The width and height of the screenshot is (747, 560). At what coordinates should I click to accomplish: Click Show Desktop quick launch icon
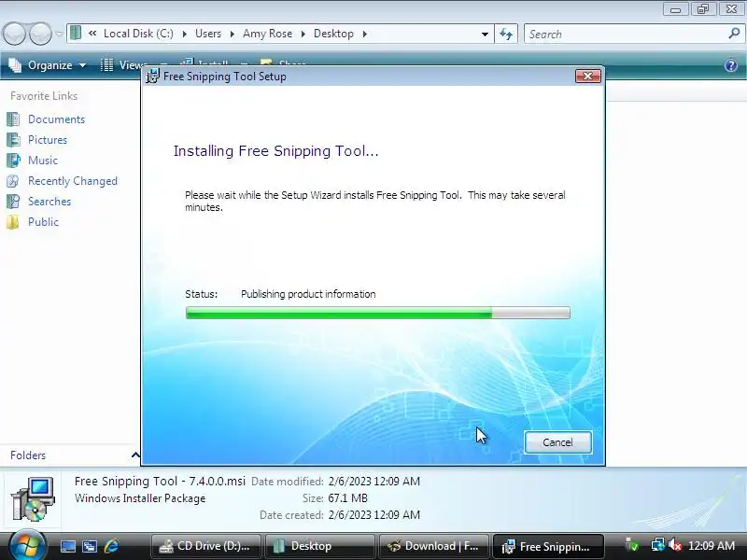[x=67, y=546]
